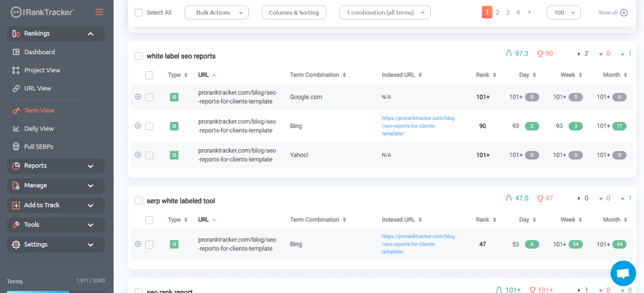Click green badge 6 in Day column
The image size is (644, 293).
pyautogui.click(x=532, y=244)
